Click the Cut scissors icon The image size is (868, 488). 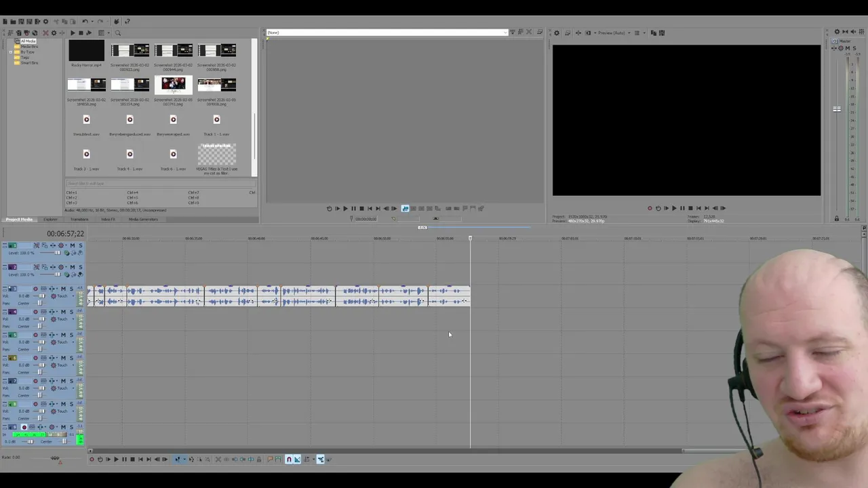pyautogui.click(x=56, y=22)
